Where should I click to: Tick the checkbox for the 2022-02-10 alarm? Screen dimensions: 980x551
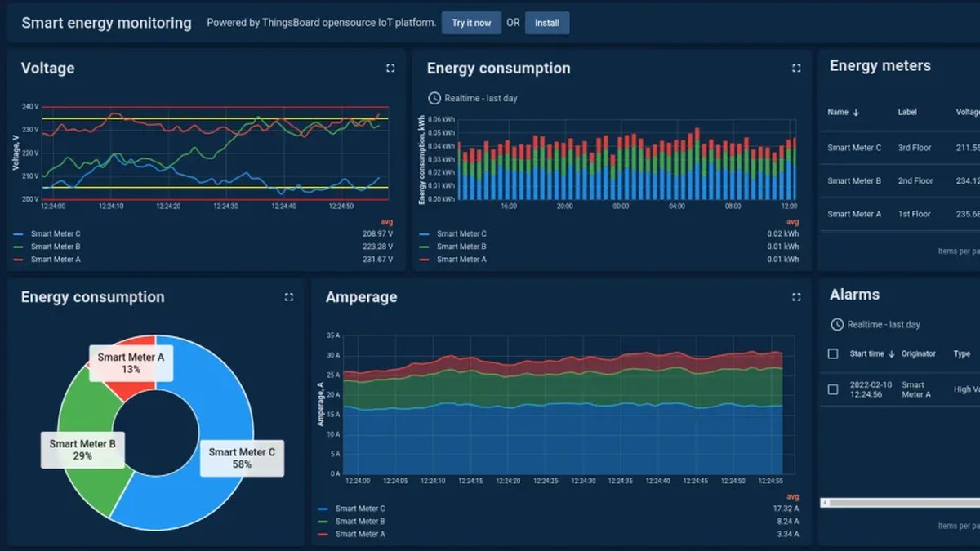[x=833, y=389]
